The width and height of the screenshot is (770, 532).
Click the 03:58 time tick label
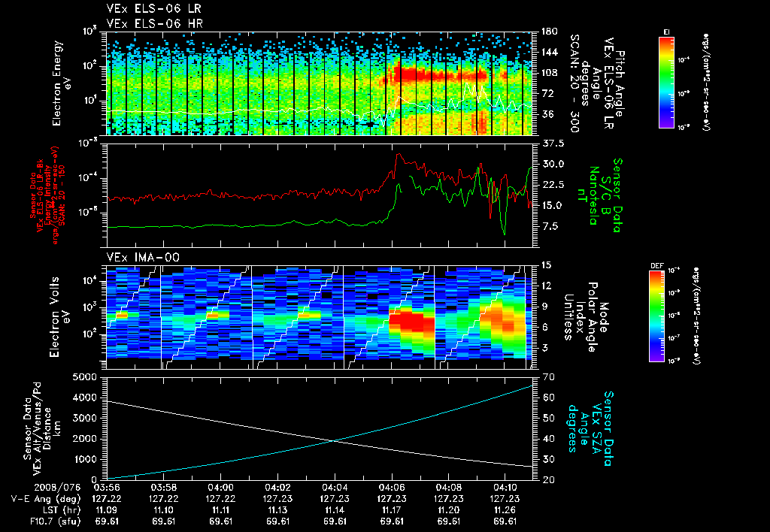[163, 488]
